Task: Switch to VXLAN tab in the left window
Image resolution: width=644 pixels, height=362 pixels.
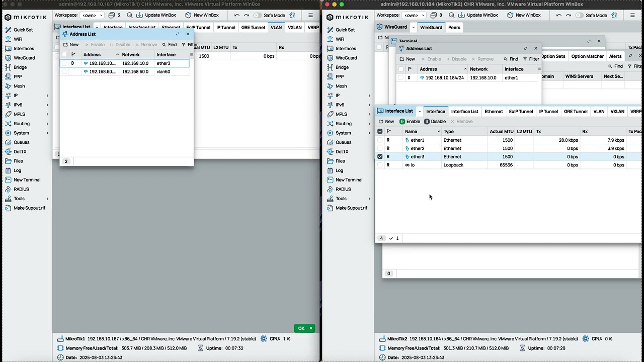Action: (295, 28)
